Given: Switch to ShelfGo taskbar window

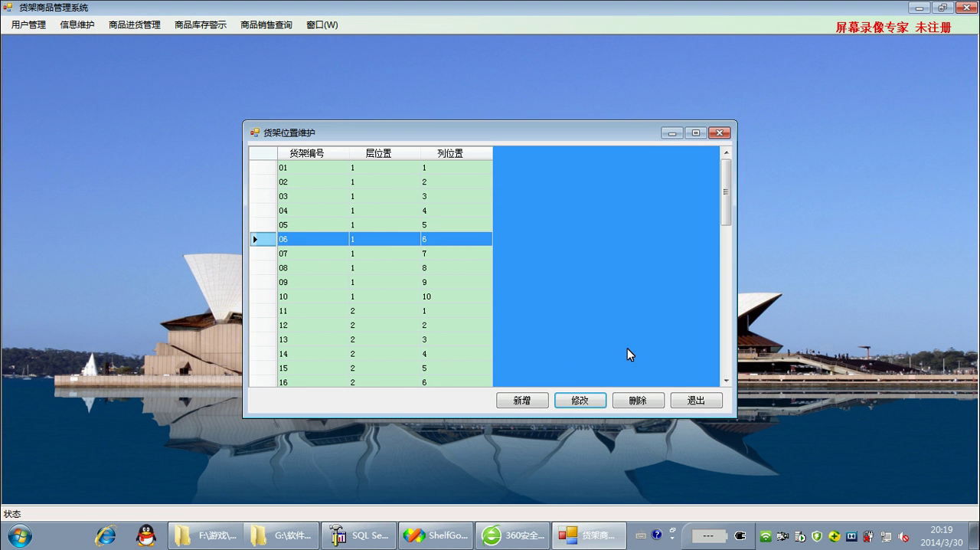Looking at the screenshot, I should click(x=436, y=535).
